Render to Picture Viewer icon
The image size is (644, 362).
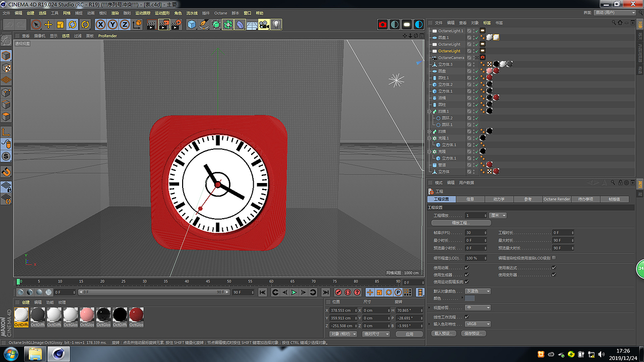tap(164, 24)
